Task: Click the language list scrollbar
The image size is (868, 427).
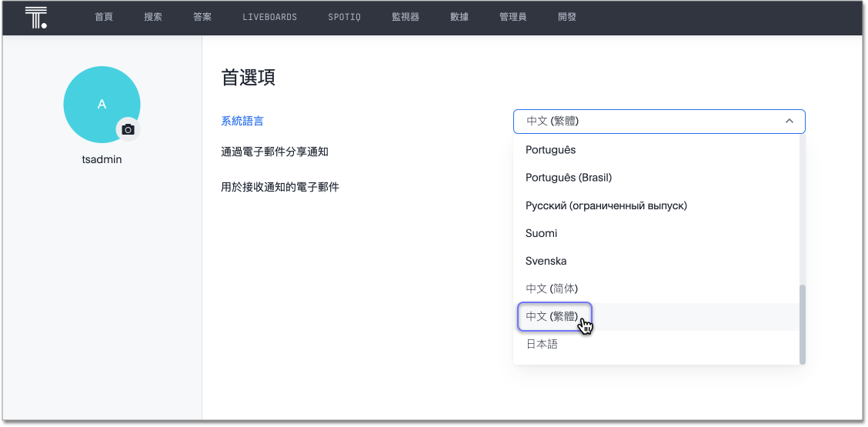Action: (x=803, y=323)
